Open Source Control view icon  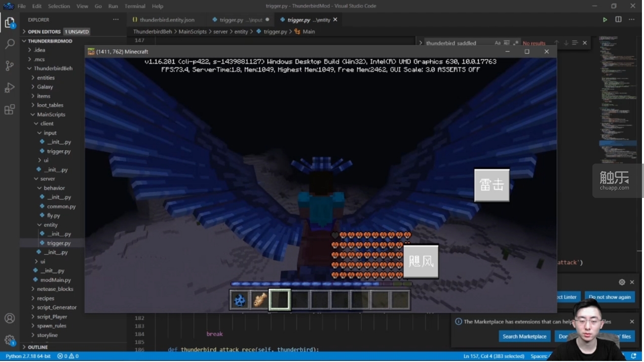[10, 66]
